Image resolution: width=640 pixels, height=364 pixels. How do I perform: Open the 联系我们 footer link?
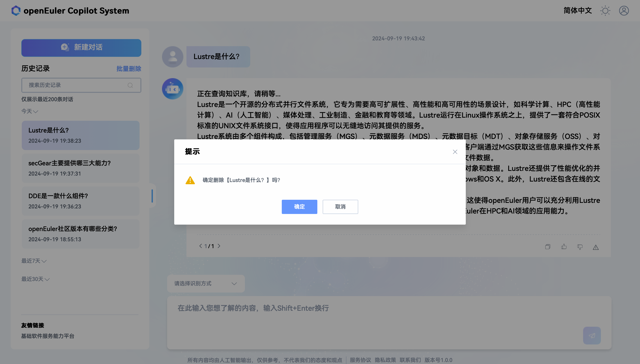(x=410, y=360)
